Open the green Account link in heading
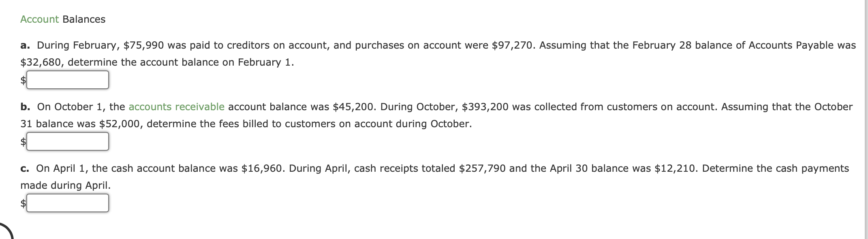This screenshot has height=239, width=868. coord(39,19)
